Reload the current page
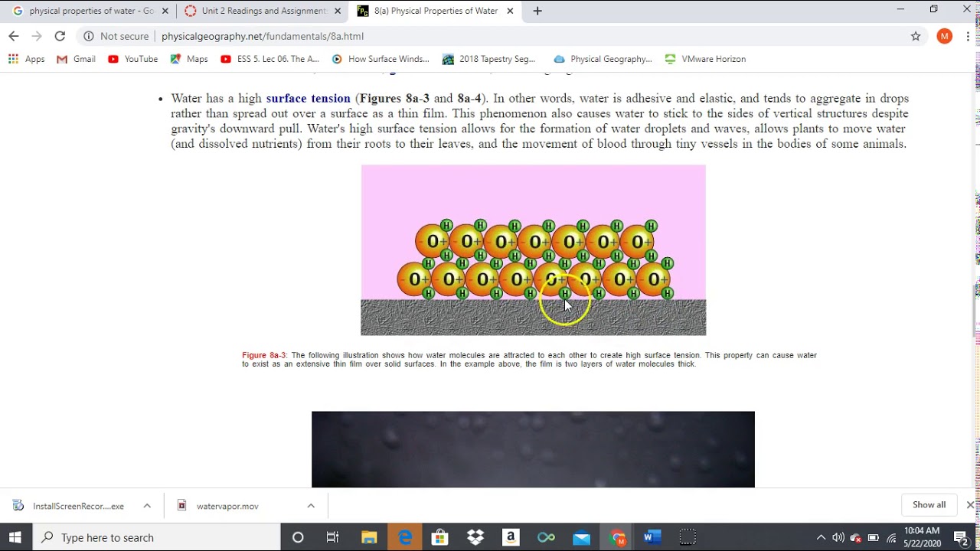This screenshot has height=551, width=980. (x=60, y=36)
